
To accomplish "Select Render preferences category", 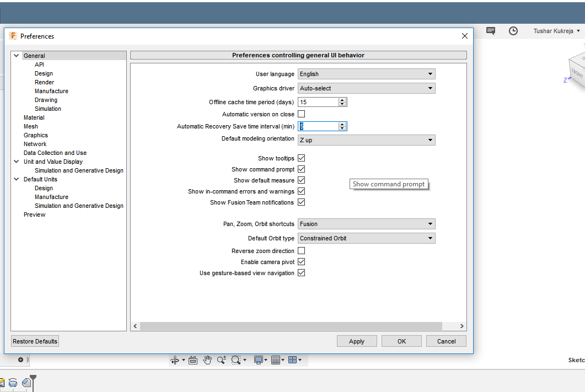I will click(45, 82).
